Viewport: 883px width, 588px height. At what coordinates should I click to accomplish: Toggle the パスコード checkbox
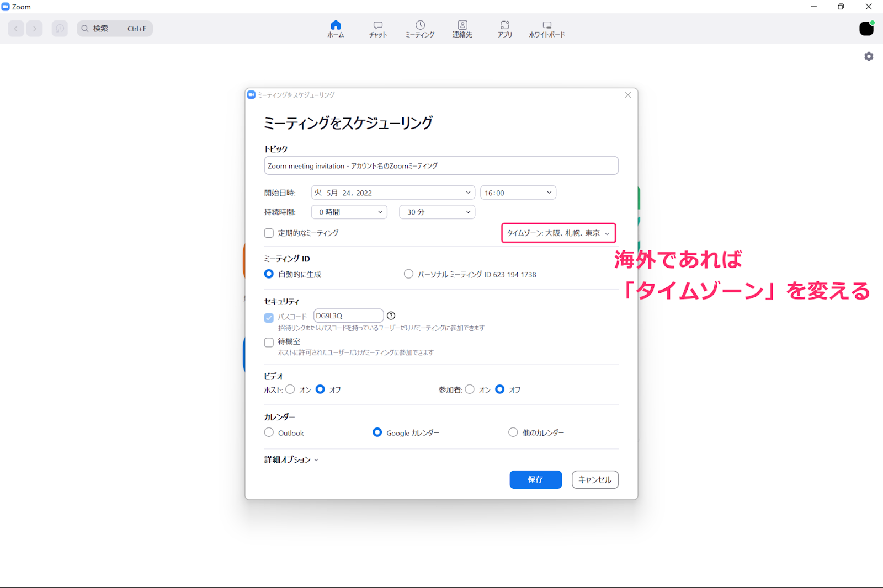(x=269, y=317)
